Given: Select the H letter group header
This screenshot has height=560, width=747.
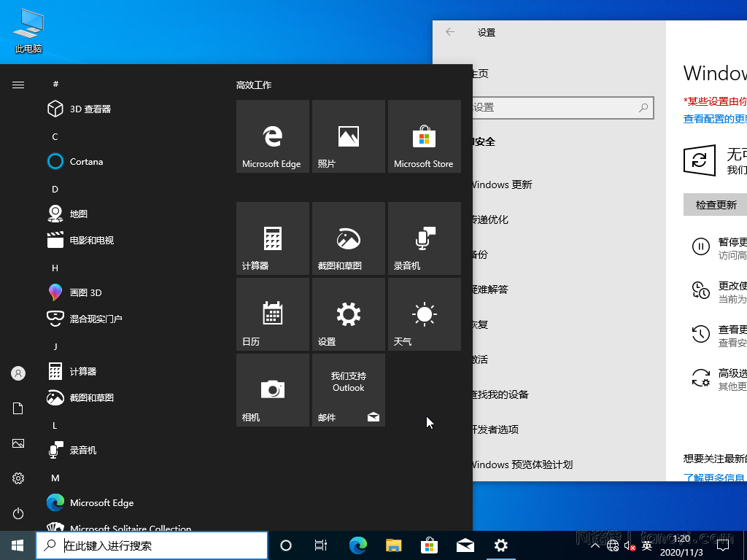Looking at the screenshot, I should (55, 268).
